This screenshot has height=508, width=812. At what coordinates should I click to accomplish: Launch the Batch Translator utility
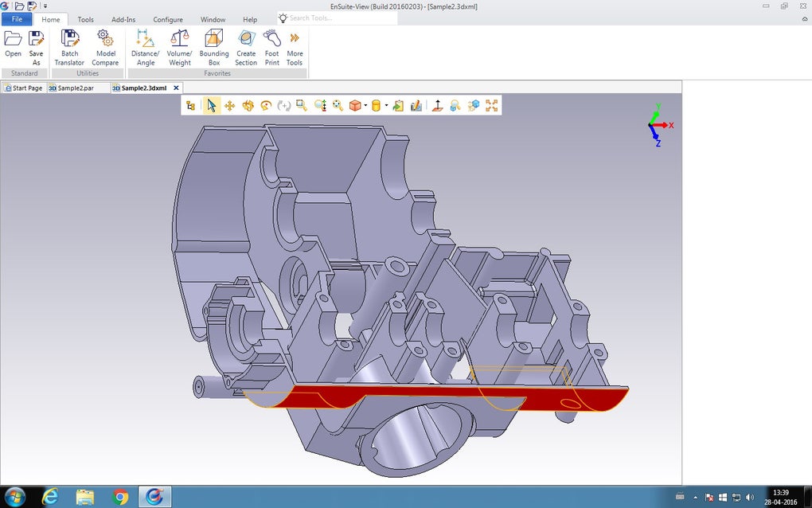69,48
